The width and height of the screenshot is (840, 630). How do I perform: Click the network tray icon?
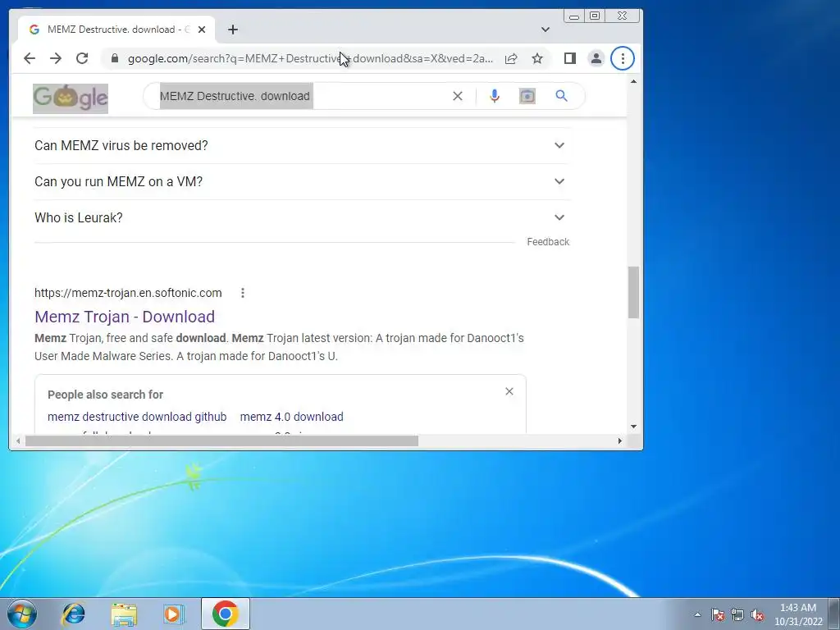[737, 614]
